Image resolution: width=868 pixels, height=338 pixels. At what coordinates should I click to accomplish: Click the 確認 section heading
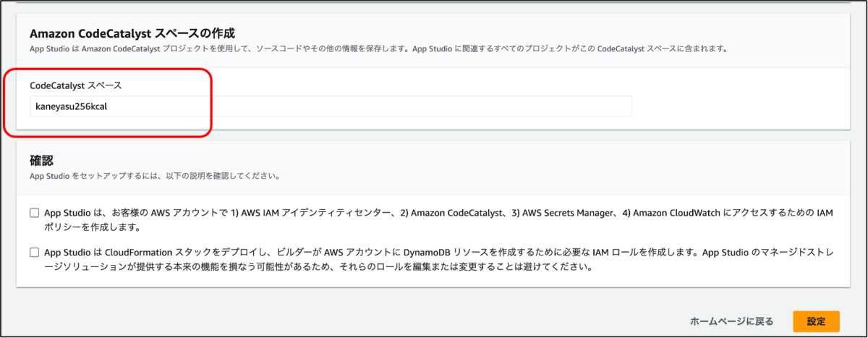point(42,160)
